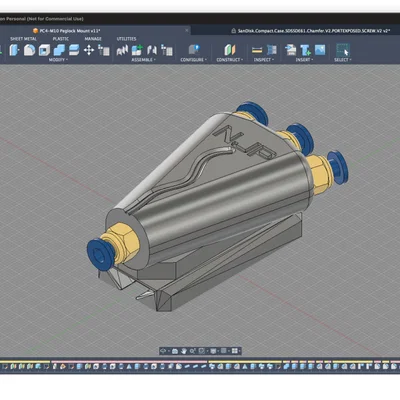Switch to the SHEET METAL tab
The image size is (400, 400).
point(23,39)
